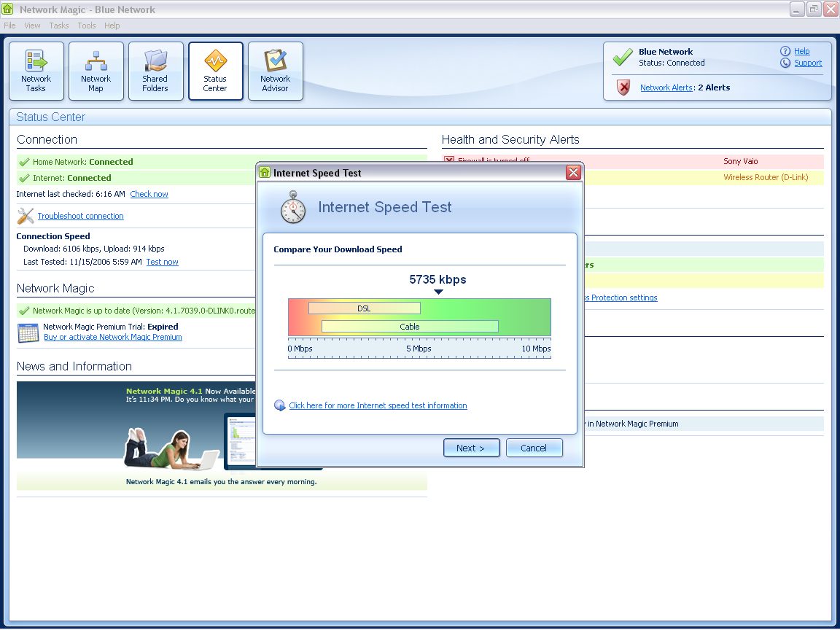This screenshot has width=840, height=630.
Task: Click the stopwatch icon in Speed Test dialog
Action: point(293,207)
